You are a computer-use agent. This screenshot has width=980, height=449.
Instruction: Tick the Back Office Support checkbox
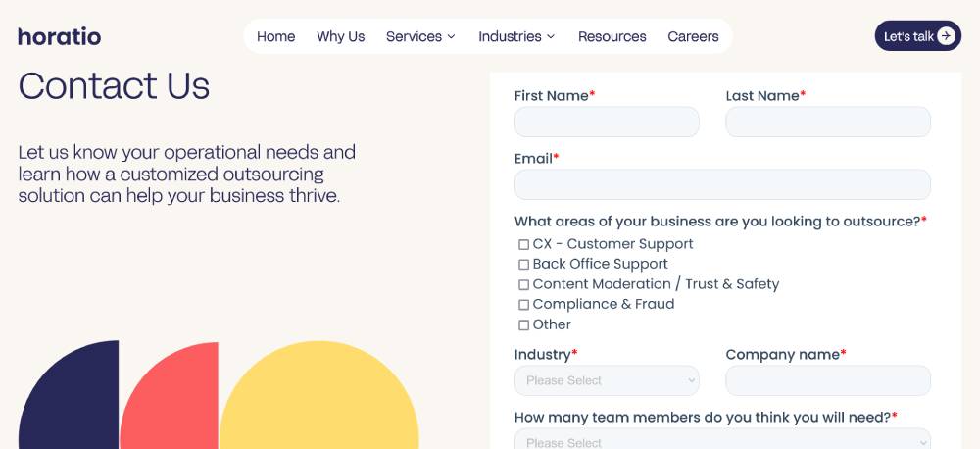point(523,265)
